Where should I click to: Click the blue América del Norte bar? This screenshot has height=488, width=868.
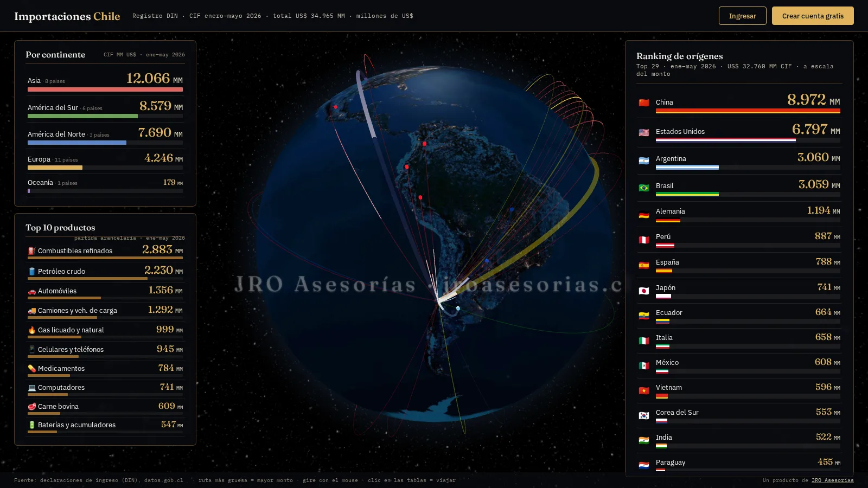coord(77,143)
